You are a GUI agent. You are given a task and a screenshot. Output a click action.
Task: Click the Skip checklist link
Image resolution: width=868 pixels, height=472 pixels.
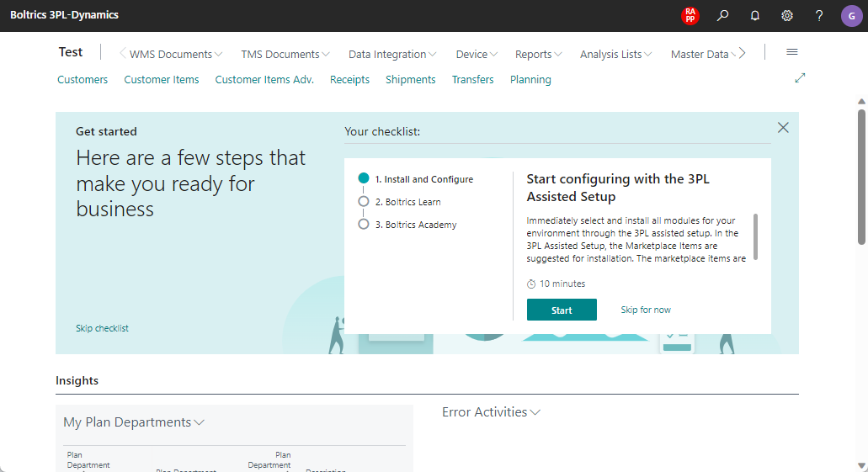[x=102, y=328]
